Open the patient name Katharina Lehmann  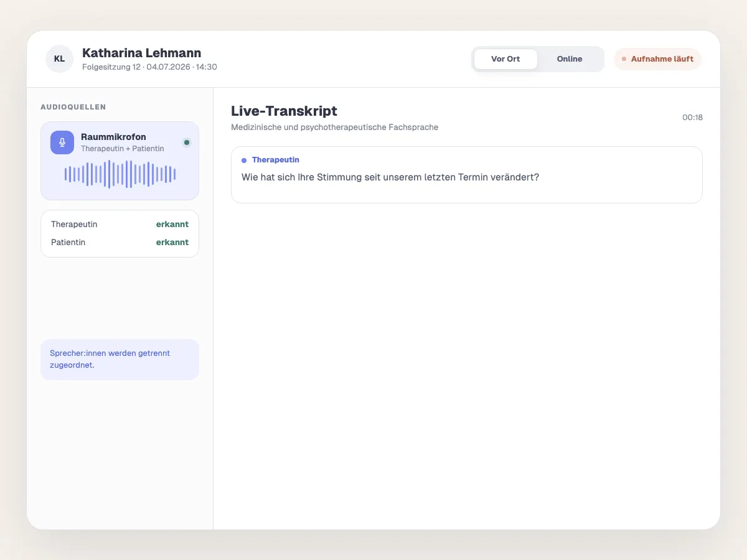142,53
